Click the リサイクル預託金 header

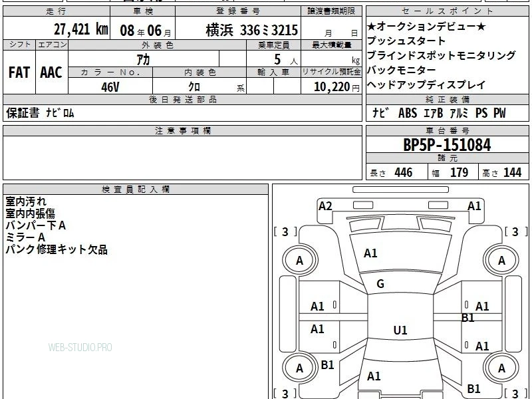point(331,72)
